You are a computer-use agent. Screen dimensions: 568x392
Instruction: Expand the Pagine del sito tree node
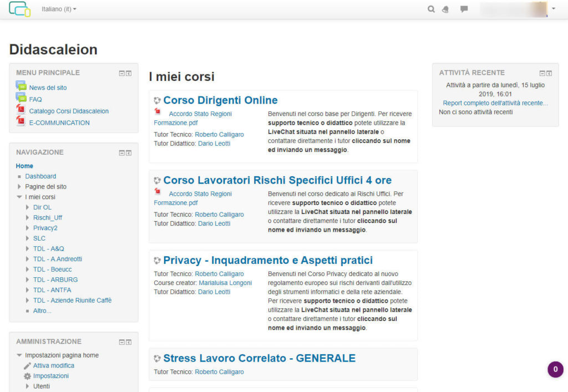coord(19,187)
